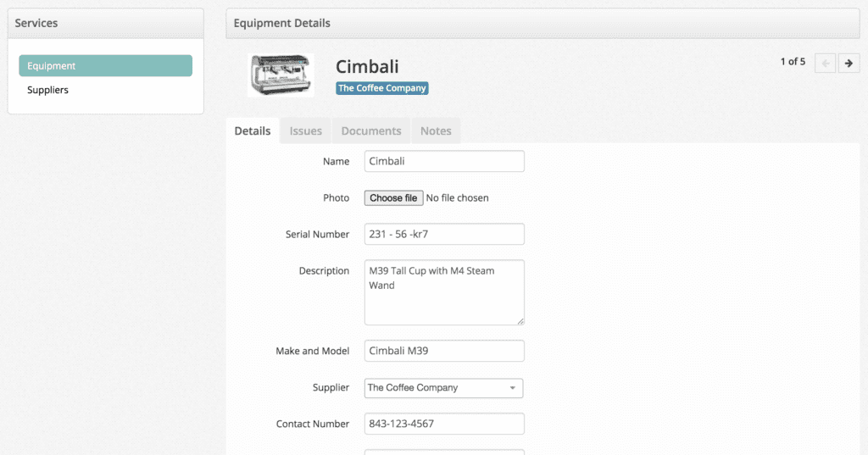This screenshot has width=868, height=455.
Task: Click the Supplier label
Action: coord(331,387)
